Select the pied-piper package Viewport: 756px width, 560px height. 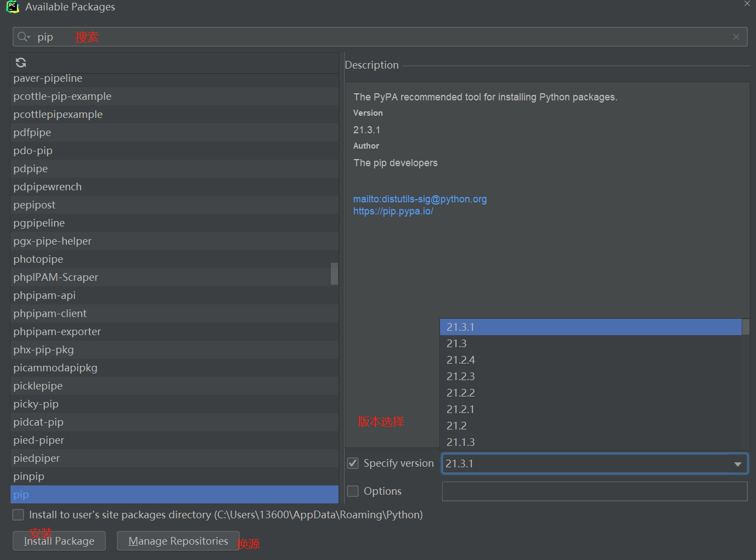[174, 440]
